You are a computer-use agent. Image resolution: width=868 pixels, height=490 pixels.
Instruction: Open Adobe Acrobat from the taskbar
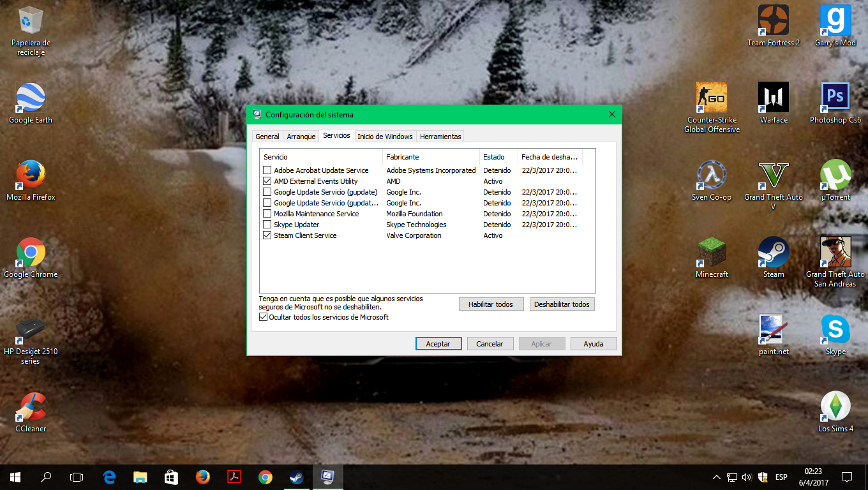click(234, 477)
